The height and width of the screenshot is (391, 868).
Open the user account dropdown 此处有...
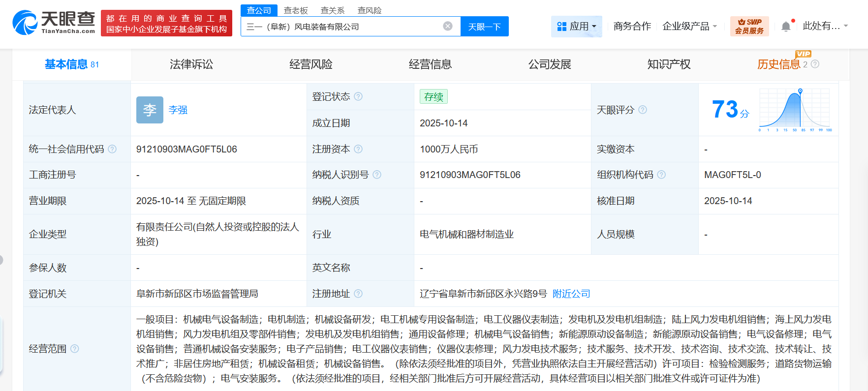pyautogui.click(x=825, y=26)
